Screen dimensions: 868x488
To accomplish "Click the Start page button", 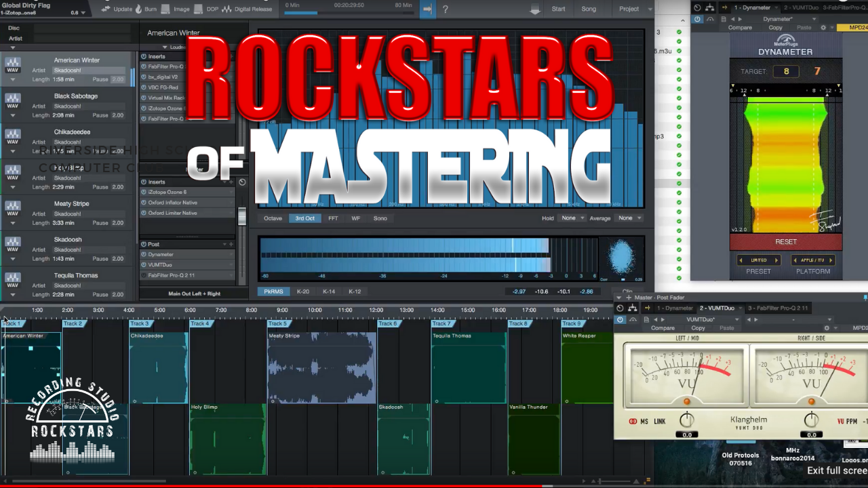I will pyautogui.click(x=558, y=9).
